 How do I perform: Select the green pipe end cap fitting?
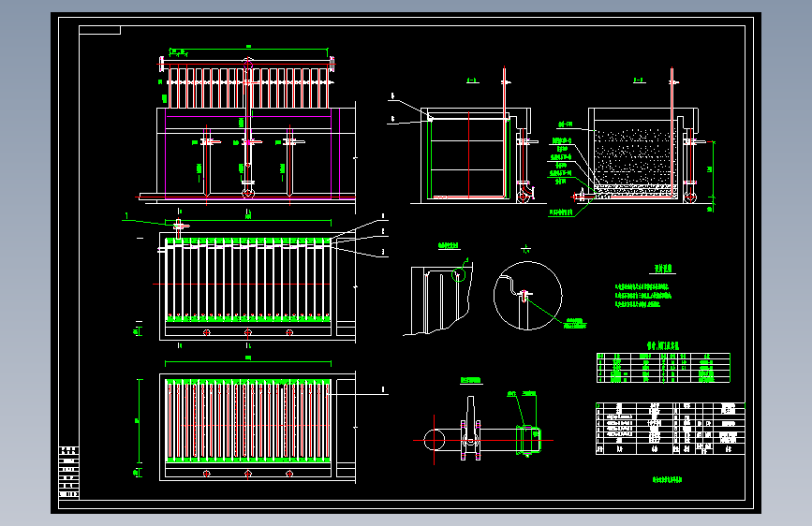(x=529, y=441)
